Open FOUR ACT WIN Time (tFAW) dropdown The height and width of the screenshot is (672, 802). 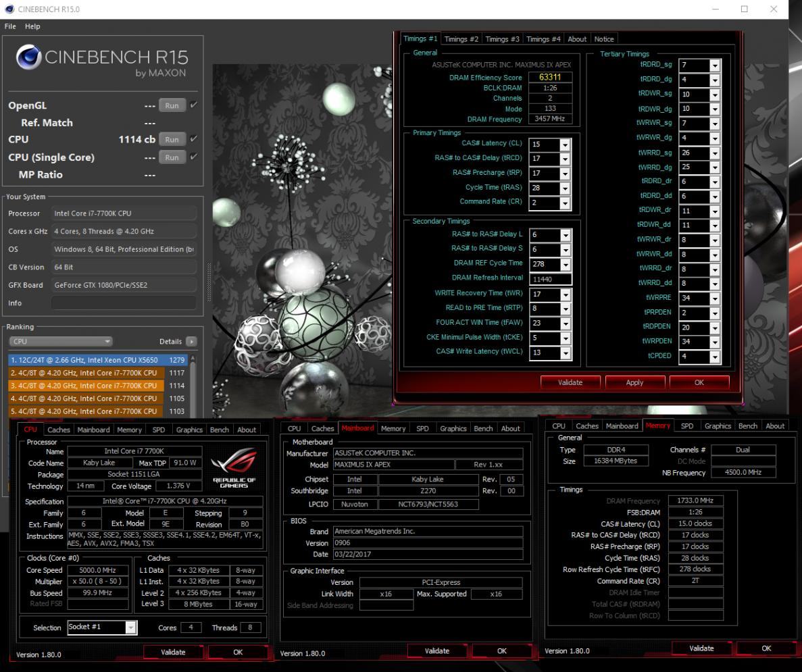pyautogui.click(x=566, y=324)
